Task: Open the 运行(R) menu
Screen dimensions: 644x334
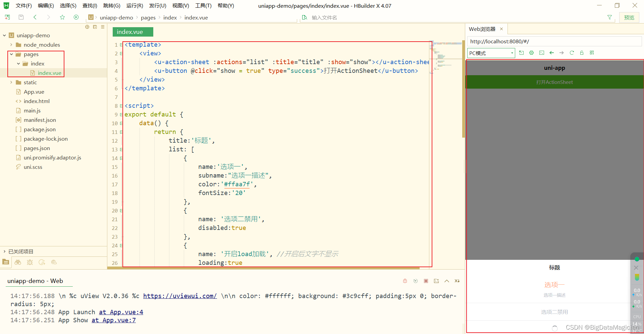Action: click(x=135, y=6)
